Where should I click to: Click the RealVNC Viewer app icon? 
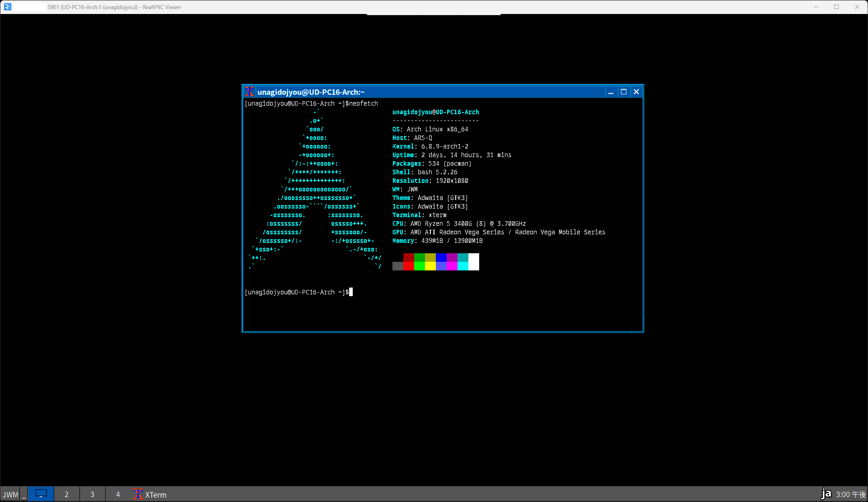click(7, 7)
